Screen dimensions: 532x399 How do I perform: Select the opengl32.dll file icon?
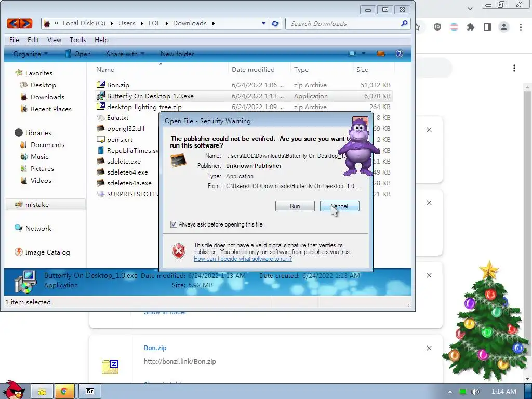pyautogui.click(x=101, y=128)
